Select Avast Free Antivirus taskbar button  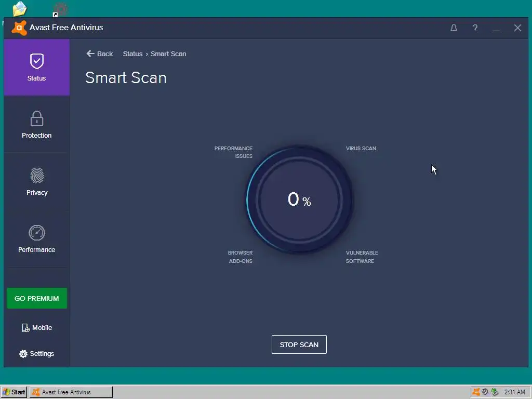pos(71,392)
